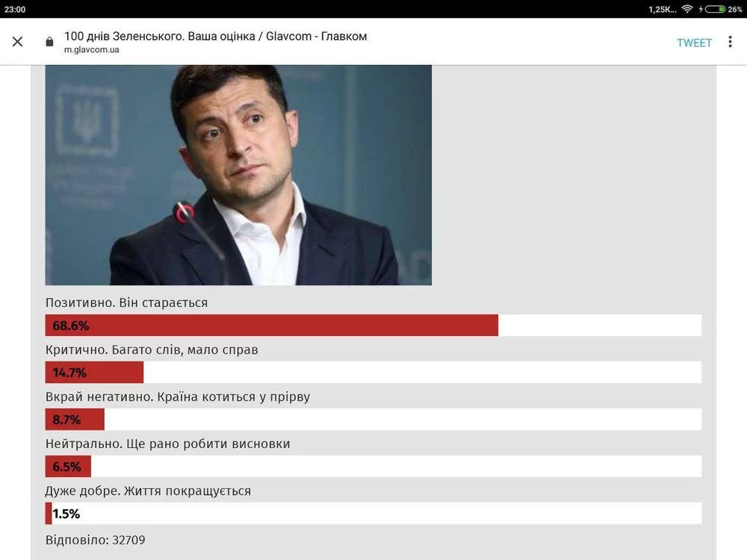Tap the photo of the man at microphone
This screenshot has width=747, height=560.
(x=238, y=175)
